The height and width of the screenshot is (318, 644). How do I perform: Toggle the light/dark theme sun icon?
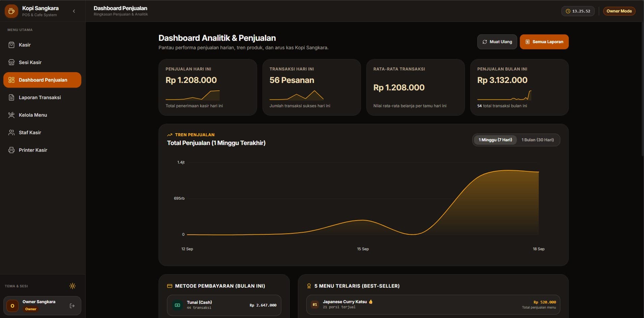[73, 286]
